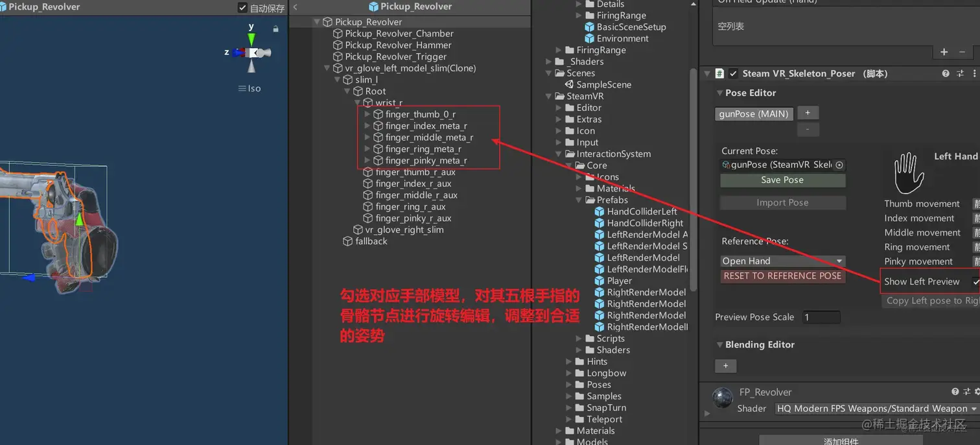This screenshot has width=980, height=445.
Task: Go back with hierarchy header arrow
Action: [x=295, y=6]
